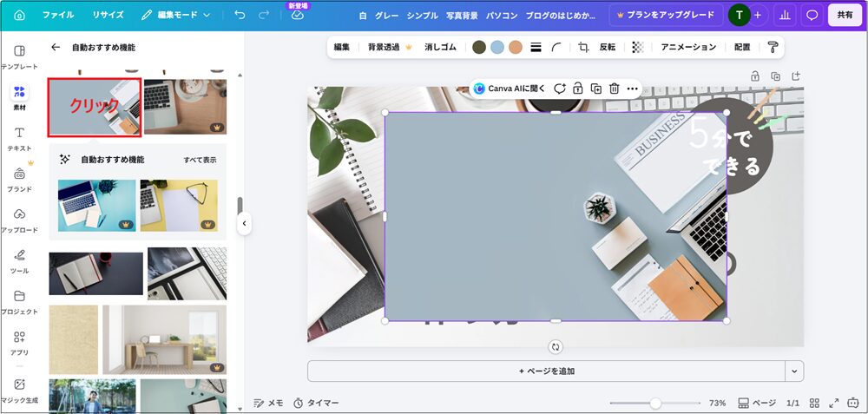Click the 共有 share button
Screen dimensions: 868x414
point(845,16)
